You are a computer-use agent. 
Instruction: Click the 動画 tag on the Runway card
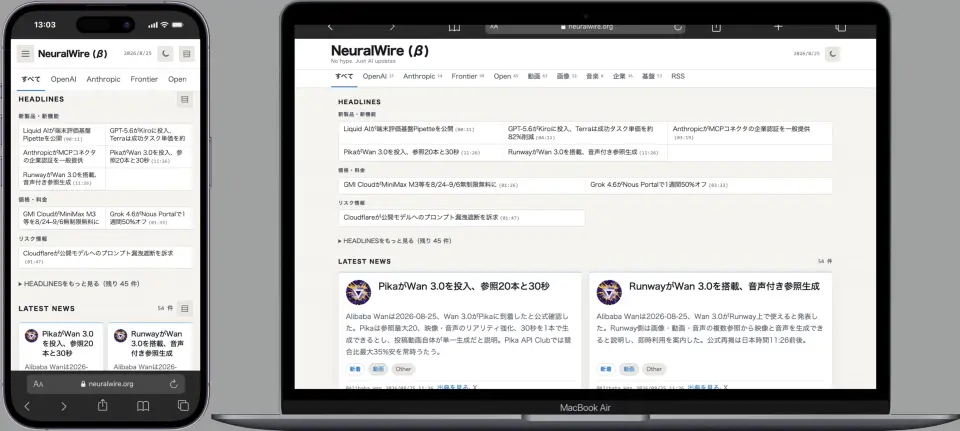pyautogui.click(x=629, y=369)
